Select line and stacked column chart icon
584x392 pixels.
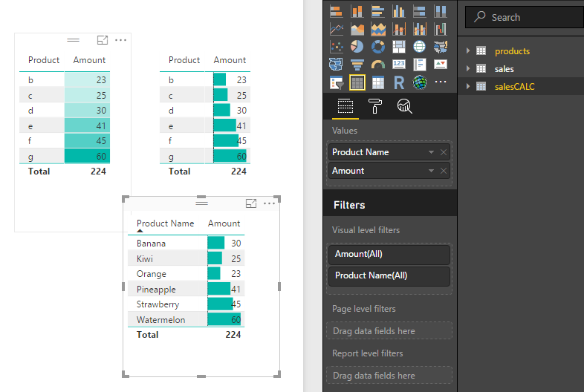coord(399,29)
